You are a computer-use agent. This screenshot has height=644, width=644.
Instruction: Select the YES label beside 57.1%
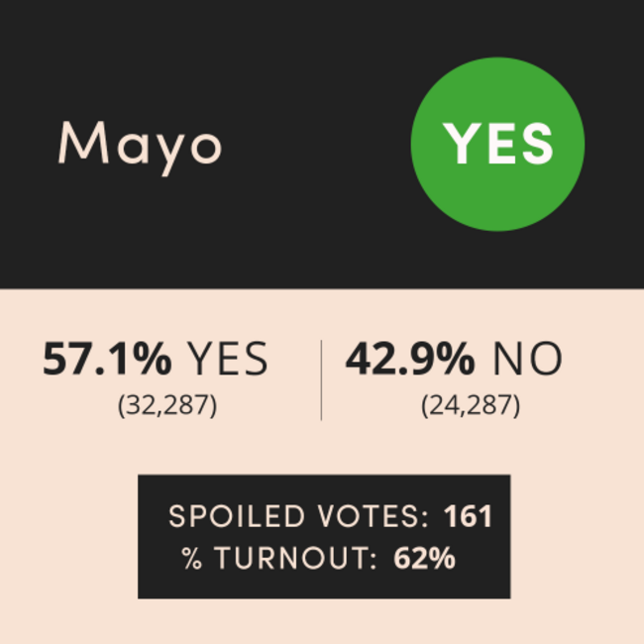pos(228,359)
